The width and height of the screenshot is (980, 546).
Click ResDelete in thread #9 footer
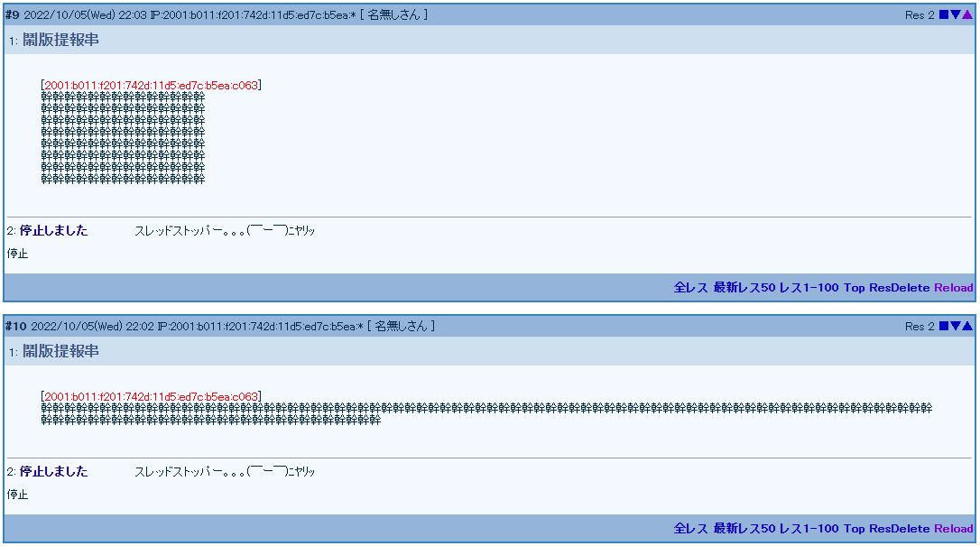(x=899, y=288)
